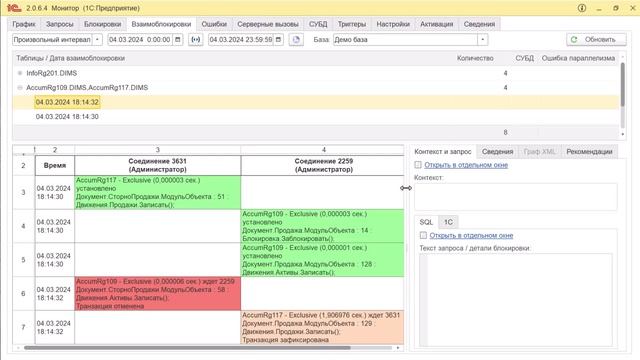Click the period selection icon between the dates

pos(196,40)
